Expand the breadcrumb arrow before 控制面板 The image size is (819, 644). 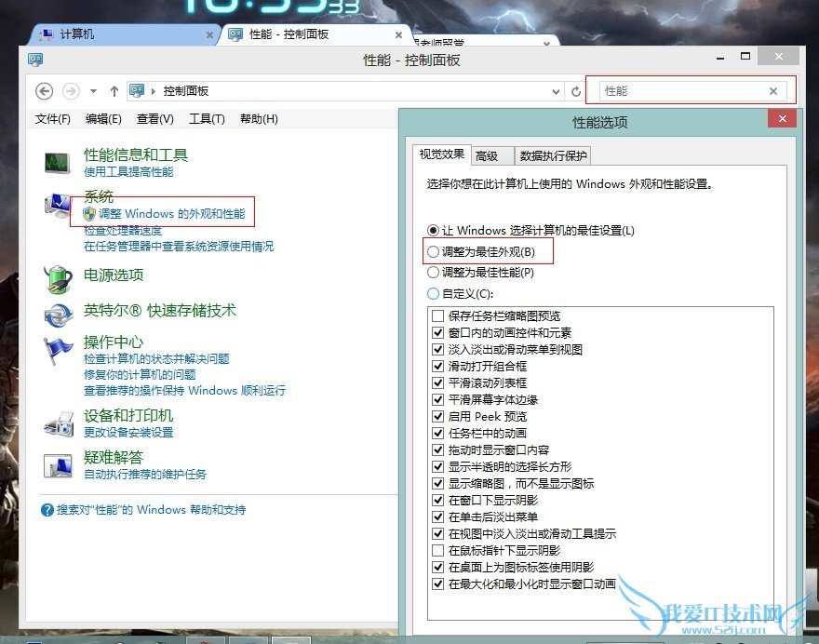[x=154, y=91]
